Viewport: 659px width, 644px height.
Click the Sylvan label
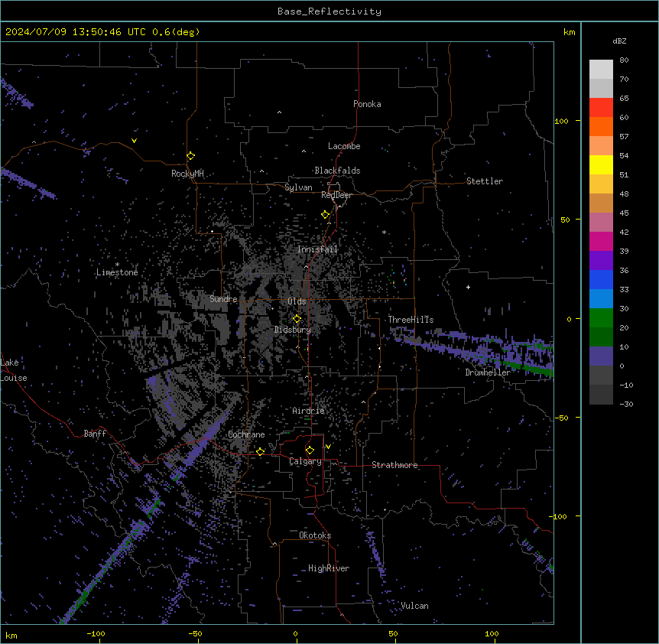point(298,187)
